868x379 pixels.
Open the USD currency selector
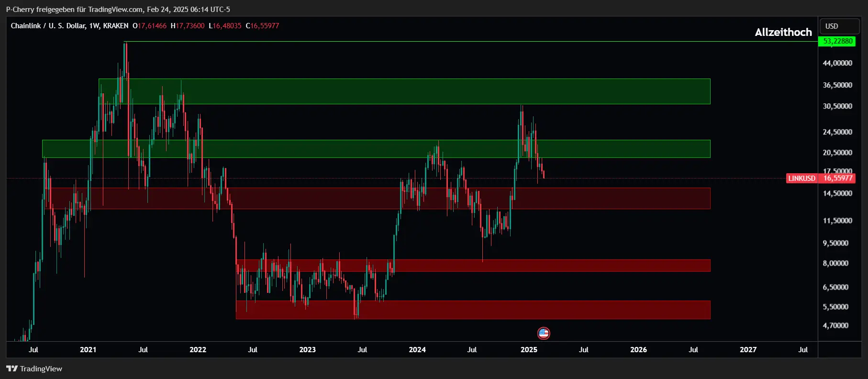(x=839, y=26)
